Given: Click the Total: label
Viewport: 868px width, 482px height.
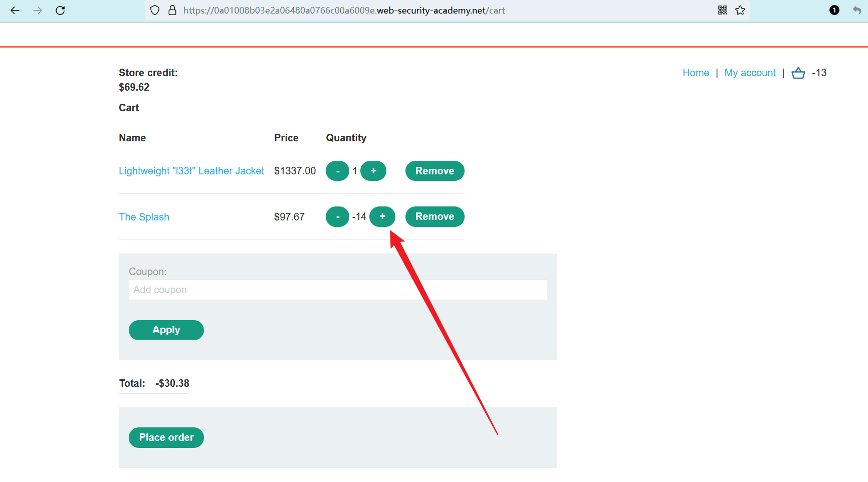Looking at the screenshot, I should coord(132,384).
